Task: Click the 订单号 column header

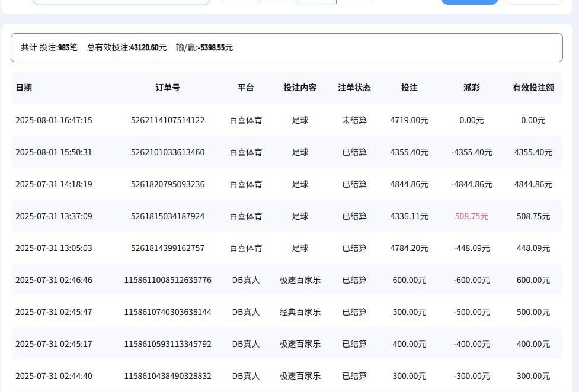Action: click(x=167, y=87)
